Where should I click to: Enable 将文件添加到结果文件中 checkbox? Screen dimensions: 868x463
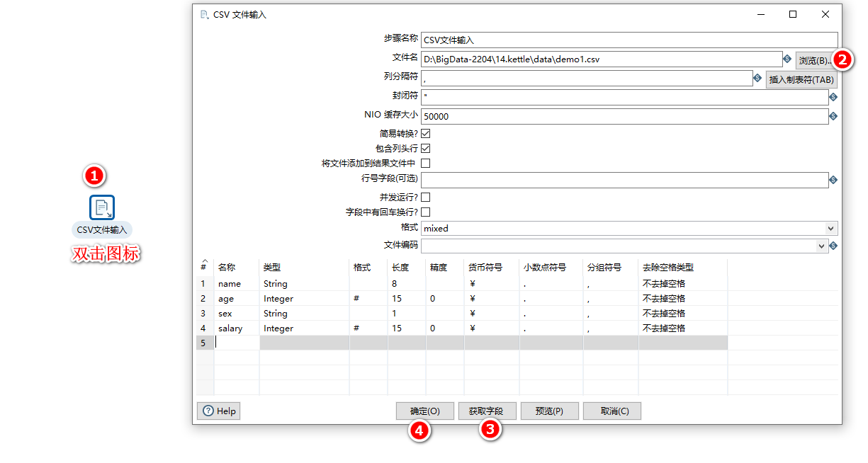(x=426, y=164)
